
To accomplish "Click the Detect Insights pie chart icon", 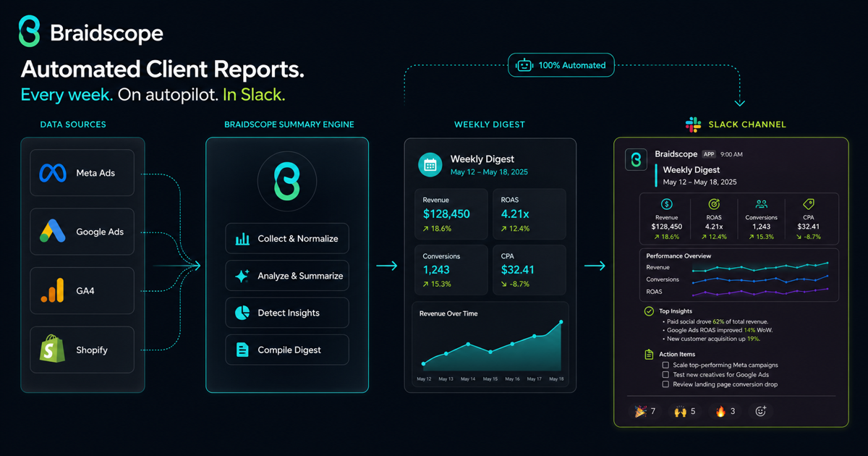I will (242, 313).
